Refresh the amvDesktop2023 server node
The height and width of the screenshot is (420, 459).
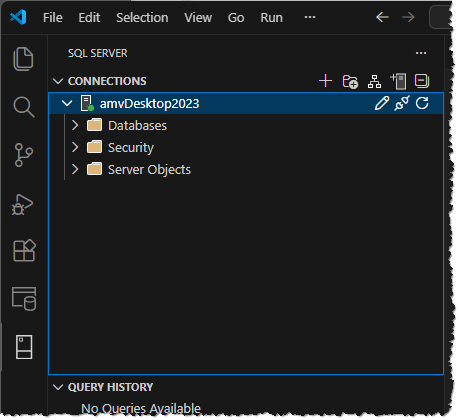[x=422, y=103]
